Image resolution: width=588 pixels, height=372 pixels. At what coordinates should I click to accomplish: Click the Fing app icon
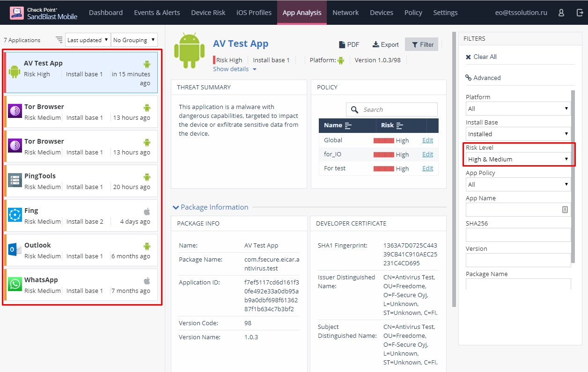click(15, 215)
